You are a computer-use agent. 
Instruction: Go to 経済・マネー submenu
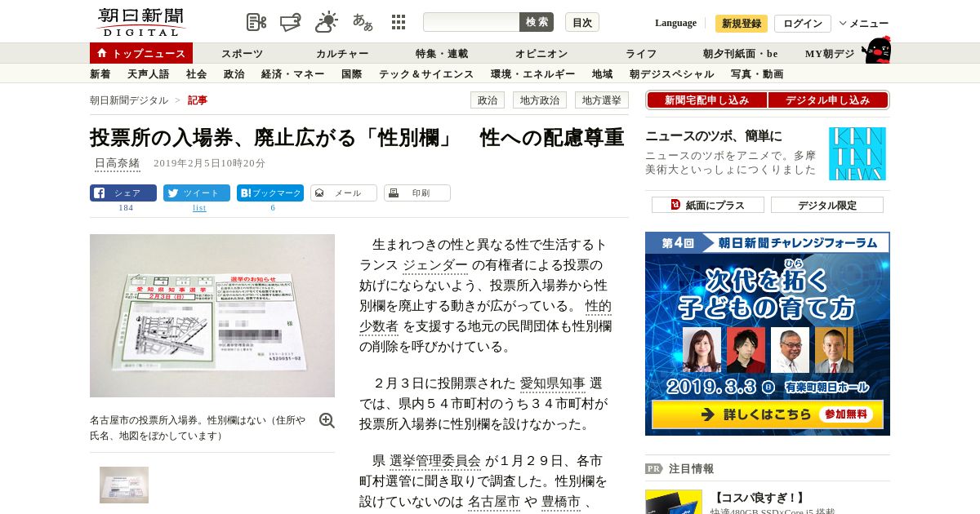coord(293,74)
